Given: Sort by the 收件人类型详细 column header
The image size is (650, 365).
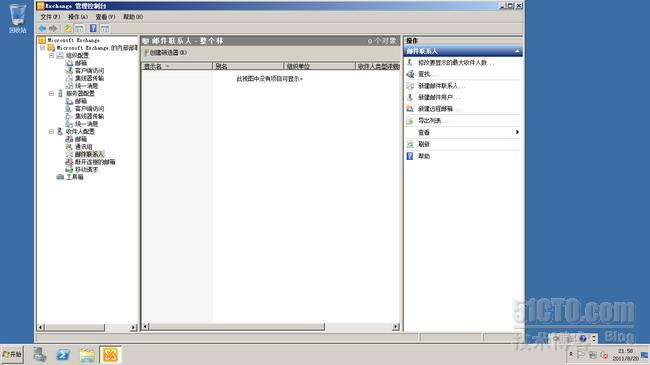Looking at the screenshot, I should click(378, 66).
